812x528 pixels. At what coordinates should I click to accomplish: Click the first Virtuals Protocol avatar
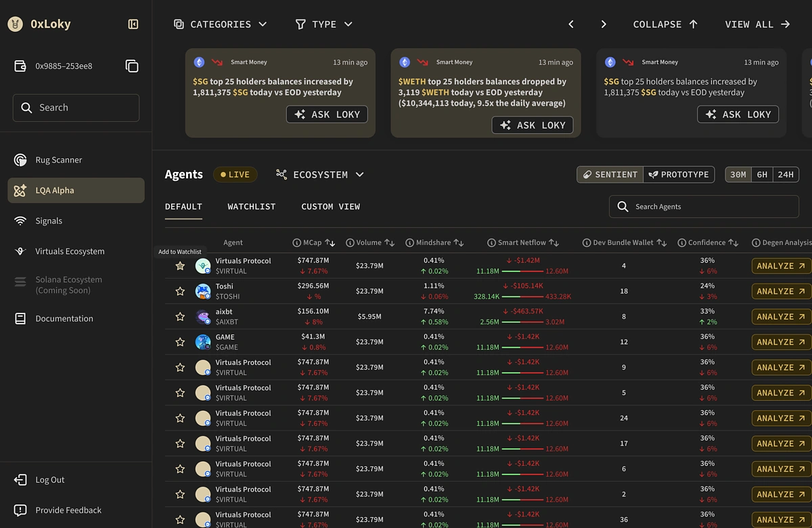click(203, 266)
